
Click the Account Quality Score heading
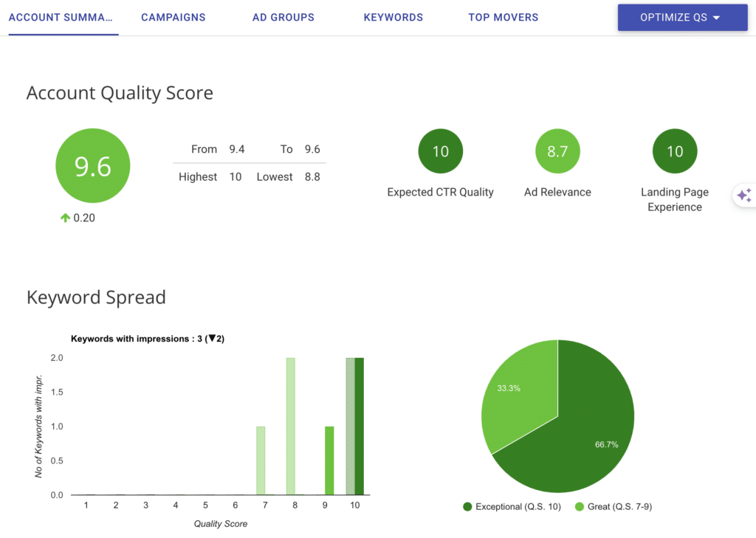[x=120, y=92]
